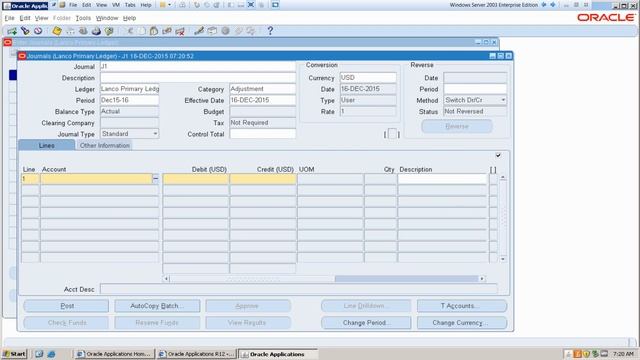Click the descriptive flexfield box near Control Total
Screen dimensions: 640x360
click(392, 134)
